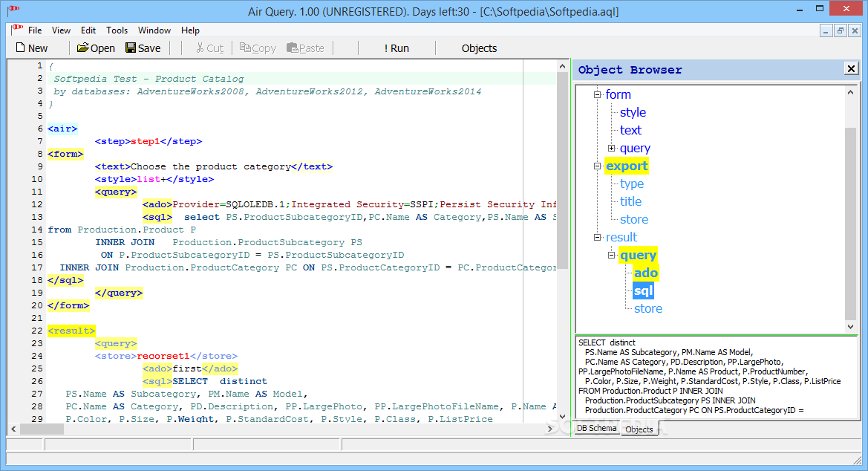The width and height of the screenshot is (868, 471).
Task: Click the Air Query flag icon in menu bar
Action: (17, 30)
